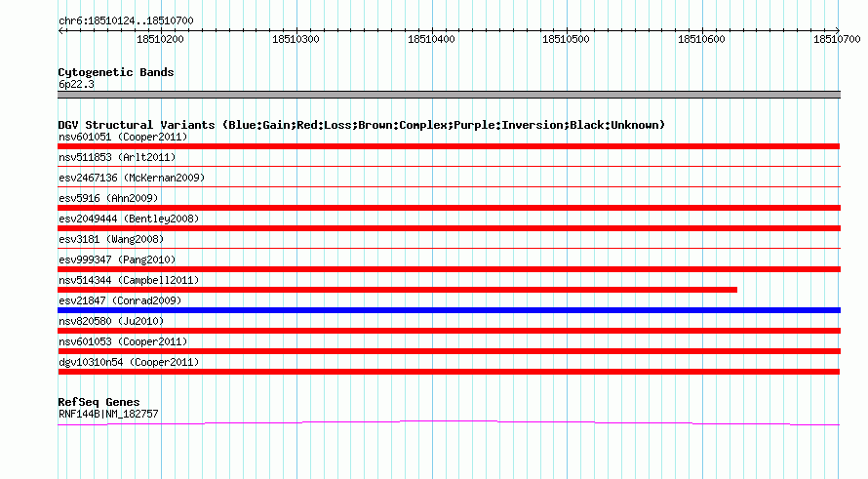Click the shorter red bar under nsv514344
Image resolution: width=868 pixels, height=479 pixels.
pos(398,290)
